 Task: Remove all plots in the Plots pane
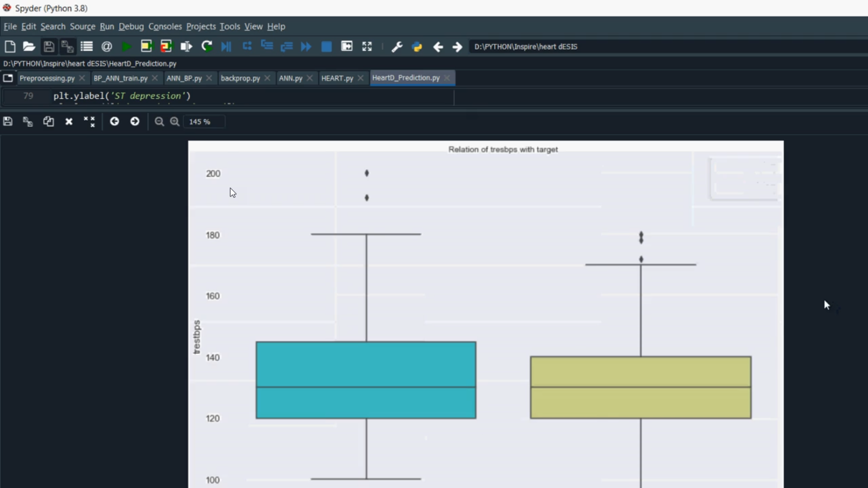(89, 121)
